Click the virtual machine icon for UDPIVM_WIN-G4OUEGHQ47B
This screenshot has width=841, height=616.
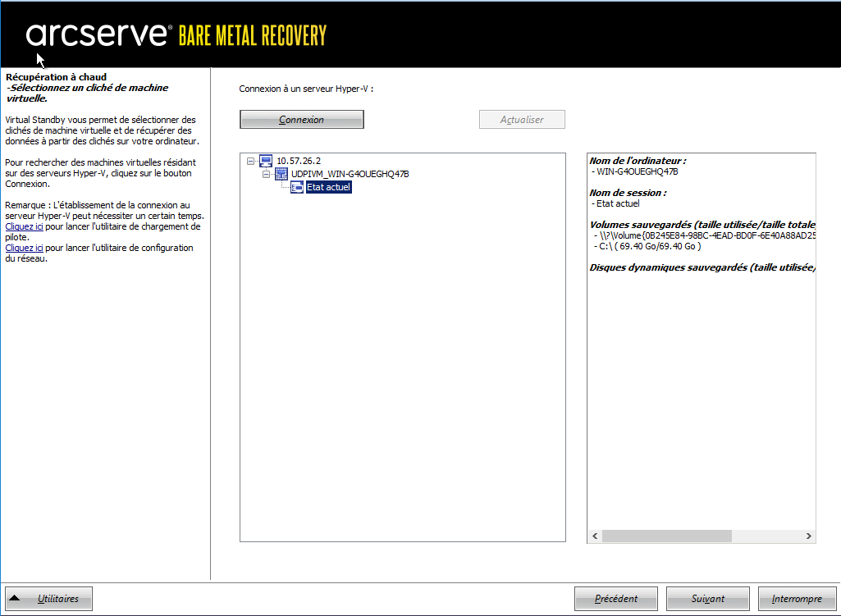(x=281, y=174)
